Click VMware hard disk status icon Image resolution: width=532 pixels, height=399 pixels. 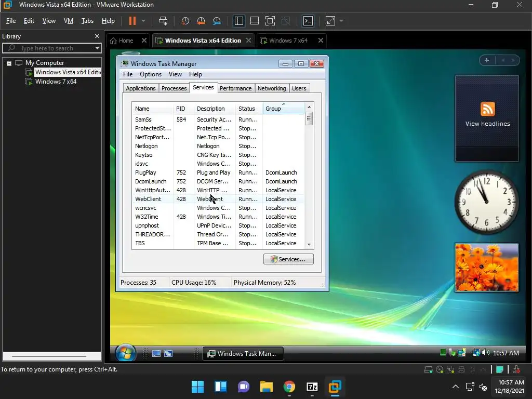point(428,370)
